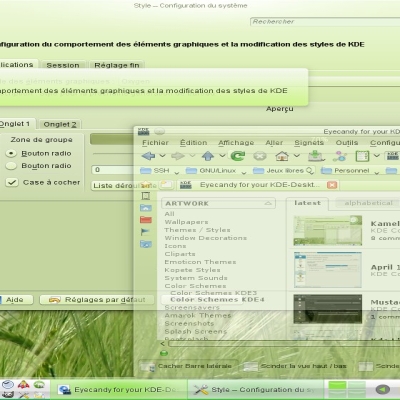Reload the page with green refresh icon
The width and height of the screenshot is (400, 400).
pyautogui.click(x=238, y=156)
